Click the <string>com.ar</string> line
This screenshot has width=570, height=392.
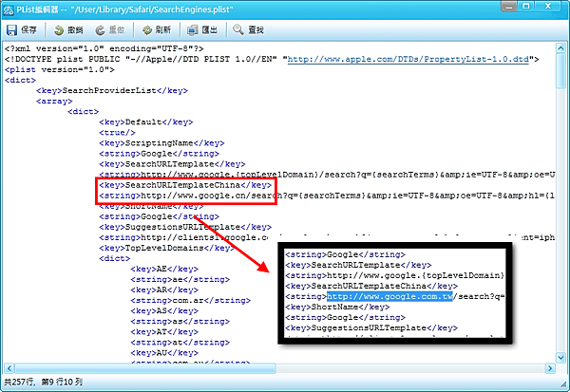pyautogui.click(x=191, y=301)
